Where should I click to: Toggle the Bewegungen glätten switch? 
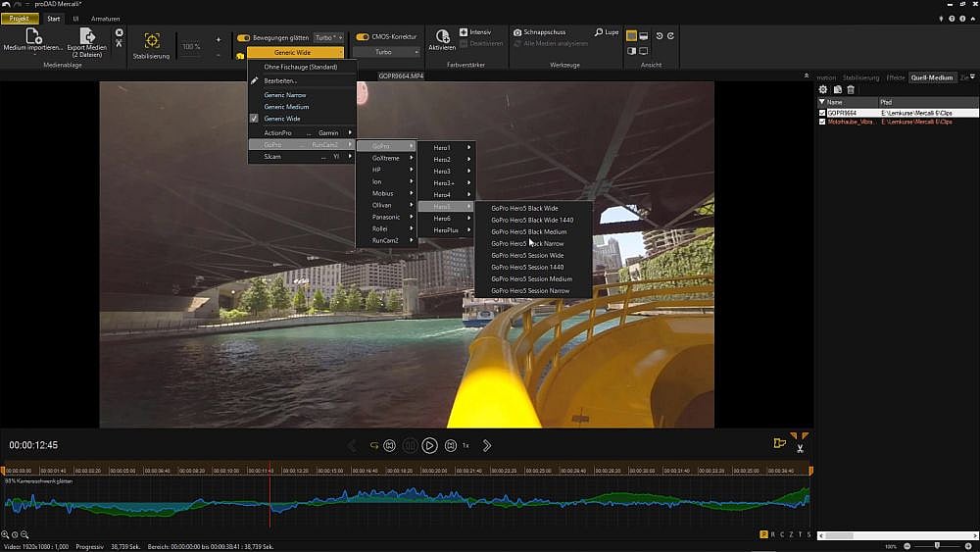point(243,37)
